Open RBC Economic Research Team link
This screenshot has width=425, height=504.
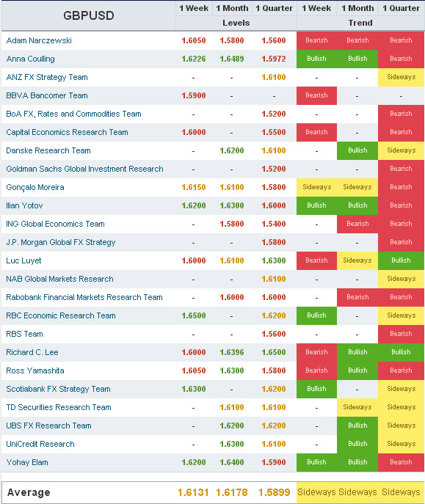61,315
